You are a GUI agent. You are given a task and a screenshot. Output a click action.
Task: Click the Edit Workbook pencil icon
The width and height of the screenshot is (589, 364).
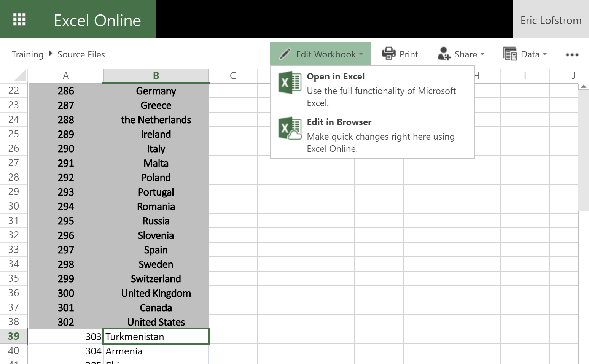pyautogui.click(x=285, y=54)
